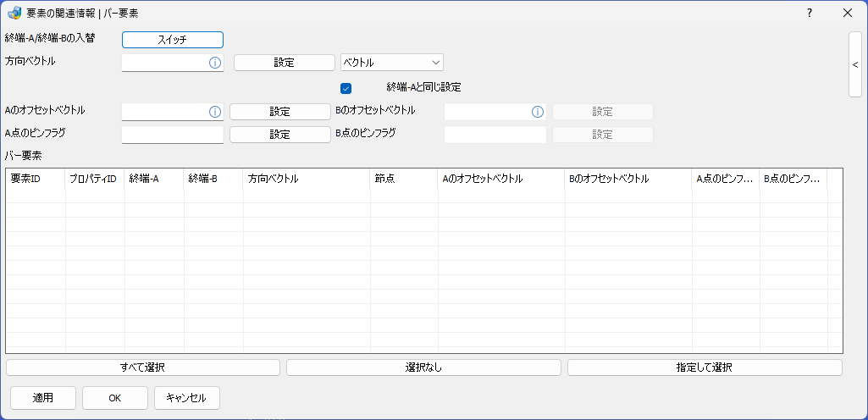This screenshot has width=868, height=420.
Task: Uncheck 終端-Aと同じ設定 checkbox
Action: [346, 88]
